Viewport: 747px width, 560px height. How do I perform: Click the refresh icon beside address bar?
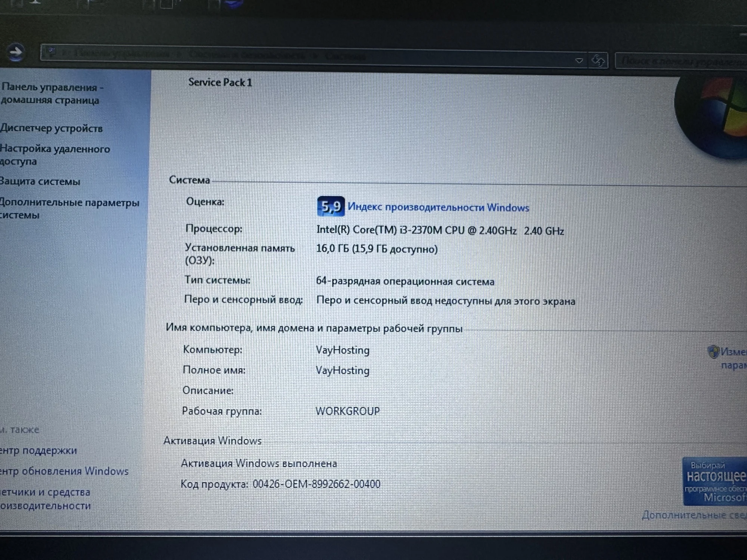598,60
